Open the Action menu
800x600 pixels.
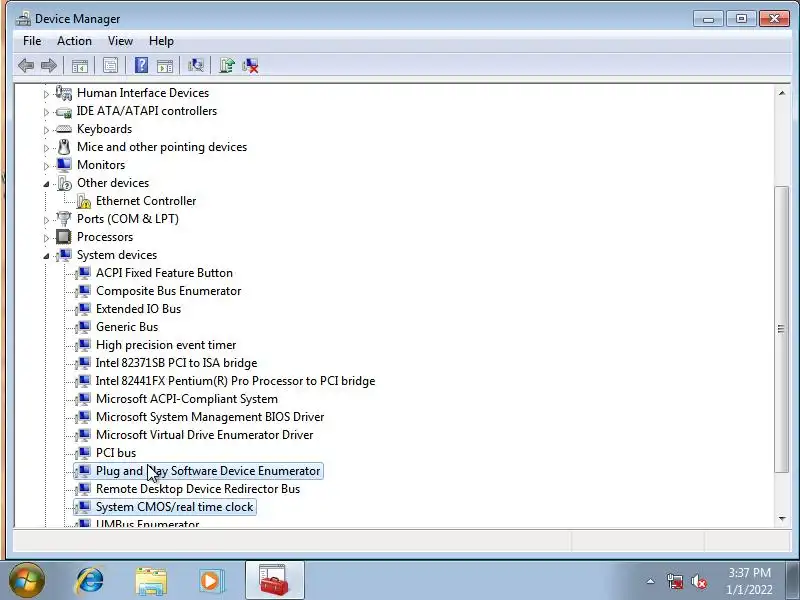click(74, 41)
